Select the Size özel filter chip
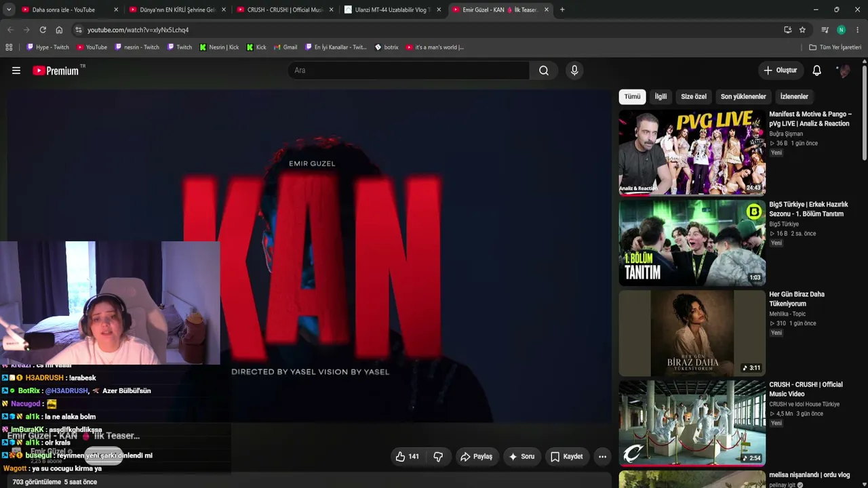 [x=694, y=96]
